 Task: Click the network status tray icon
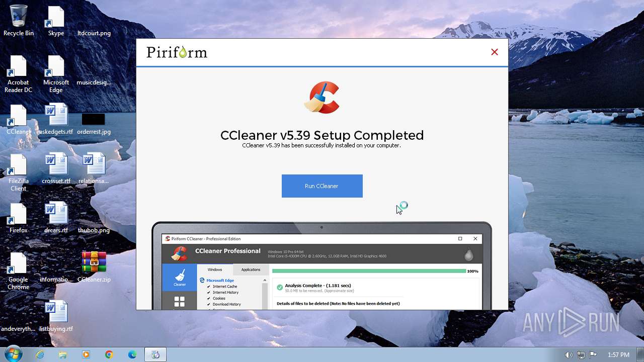coord(581,354)
